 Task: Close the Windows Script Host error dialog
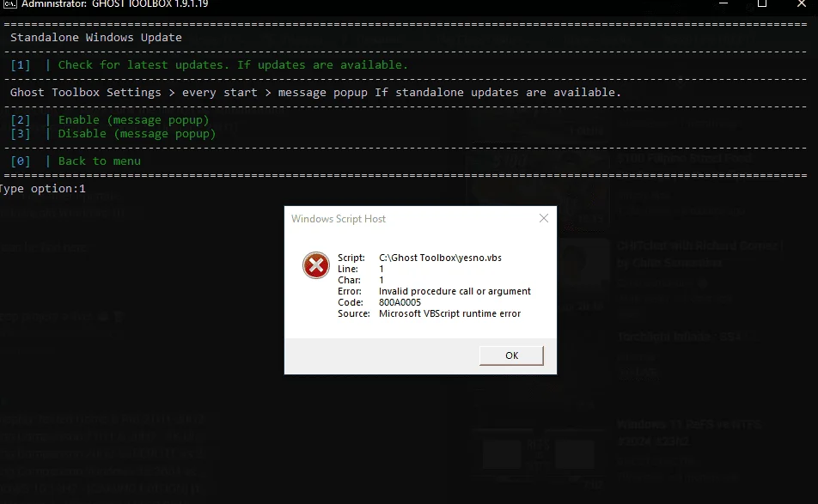point(544,218)
